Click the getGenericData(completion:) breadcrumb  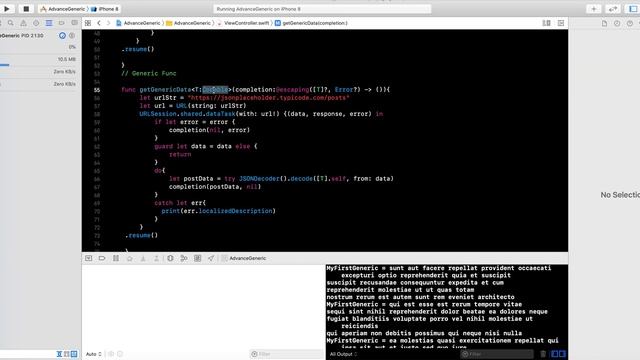pyautogui.click(x=311, y=23)
